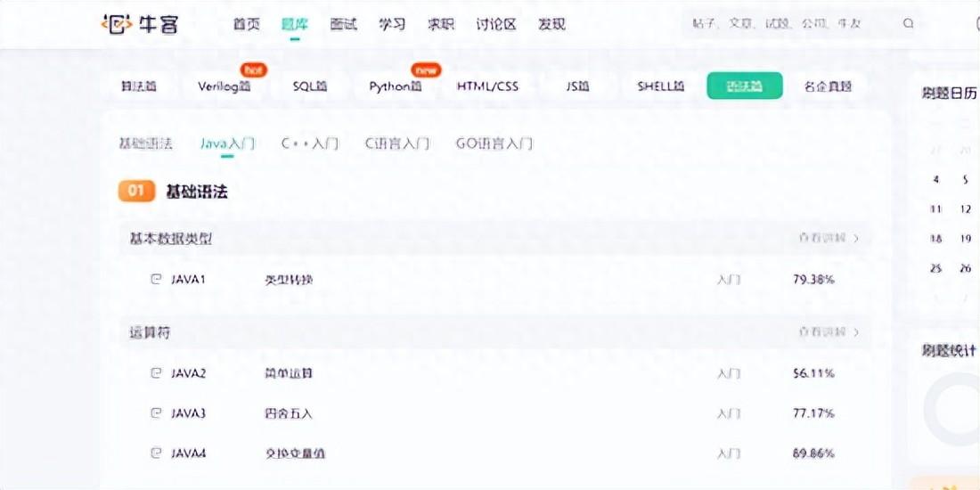The width and height of the screenshot is (980, 490).
Task: Click the 79.38% pass rate
Action: coord(813,280)
